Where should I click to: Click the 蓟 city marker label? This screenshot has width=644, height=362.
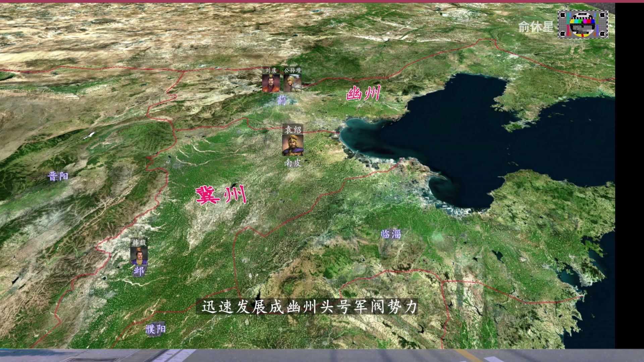point(281,100)
